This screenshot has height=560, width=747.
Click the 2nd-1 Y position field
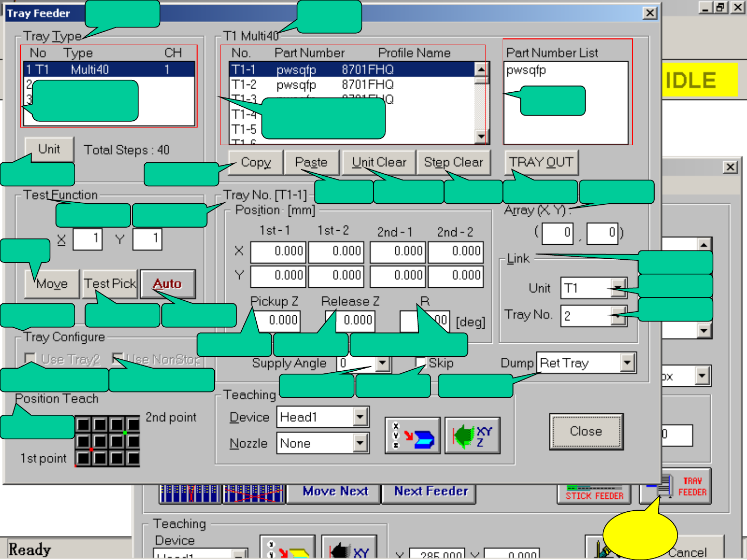pos(398,276)
